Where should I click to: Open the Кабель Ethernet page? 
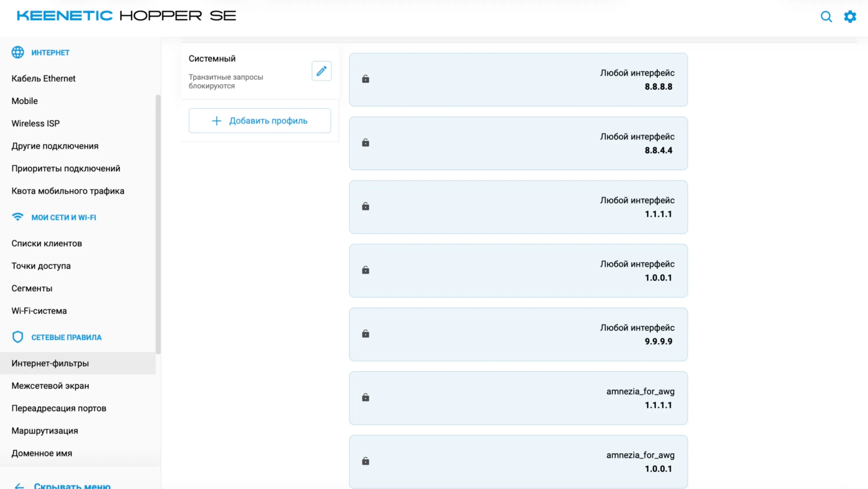(x=43, y=78)
